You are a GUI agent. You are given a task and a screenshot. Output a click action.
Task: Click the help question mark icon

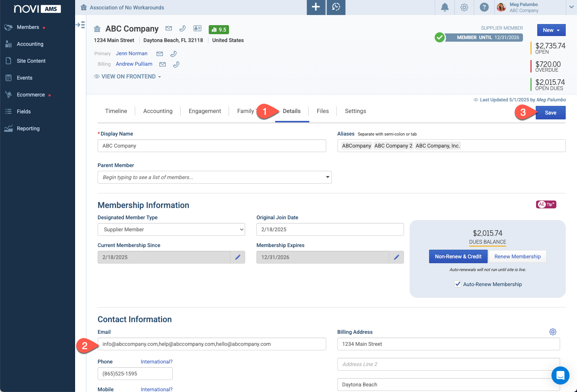pyautogui.click(x=484, y=7)
